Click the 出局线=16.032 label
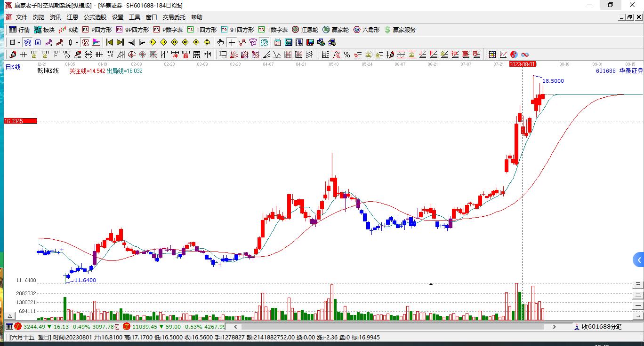Image resolution: width=644 pixels, height=346 pixels. pyautogui.click(x=124, y=71)
